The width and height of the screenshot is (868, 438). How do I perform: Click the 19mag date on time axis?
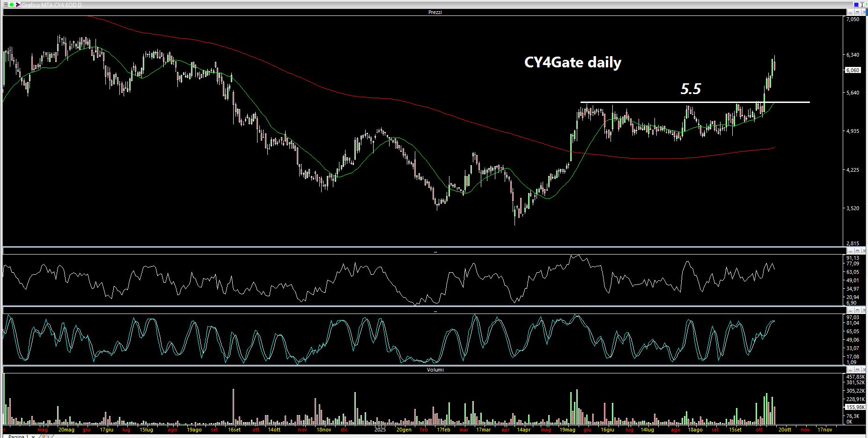(567, 430)
